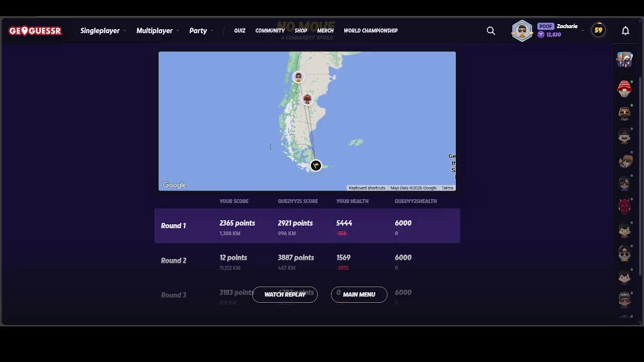
Task: Expand the Party dropdown menu
Action: [201, 31]
